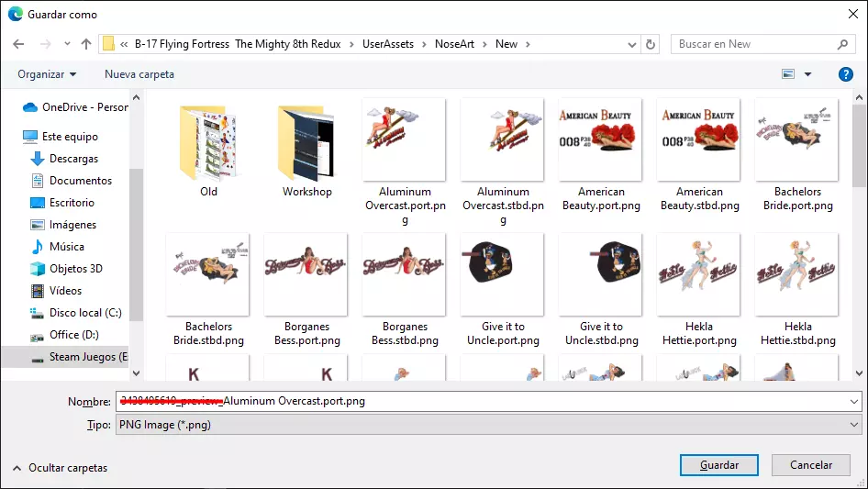The image size is (868, 489).
Task: Expand chevron after NoseArt breadcrumb
Action: coord(485,44)
